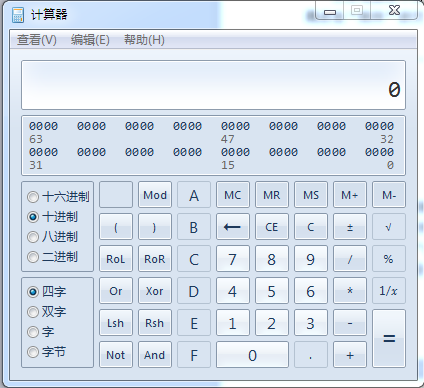Toggle sign with ± button
Image resolution: width=424 pixels, height=388 pixels.
pyautogui.click(x=350, y=227)
